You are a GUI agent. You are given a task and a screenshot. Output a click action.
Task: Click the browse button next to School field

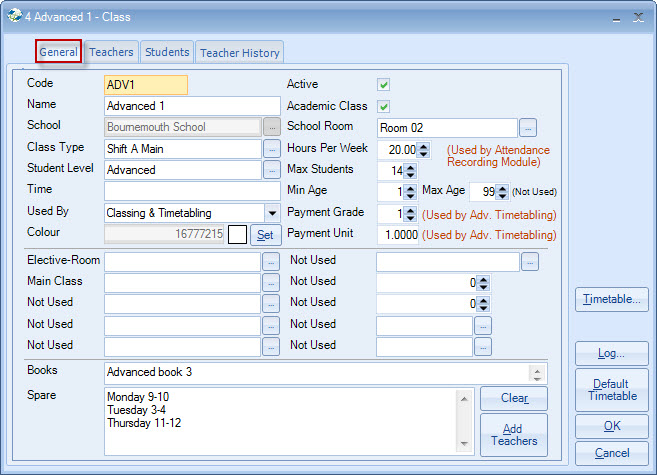coord(272,128)
